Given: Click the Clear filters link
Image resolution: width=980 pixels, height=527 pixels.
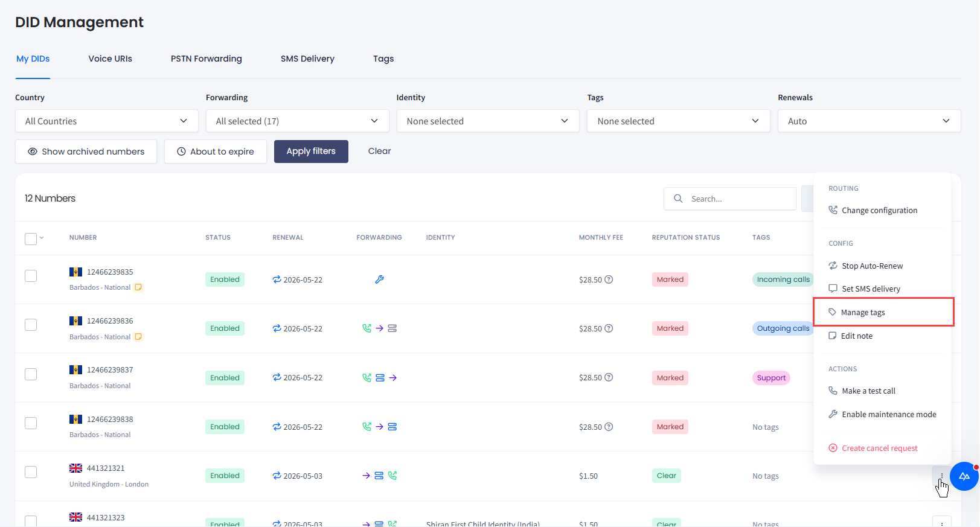Looking at the screenshot, I should pos(379,151).
